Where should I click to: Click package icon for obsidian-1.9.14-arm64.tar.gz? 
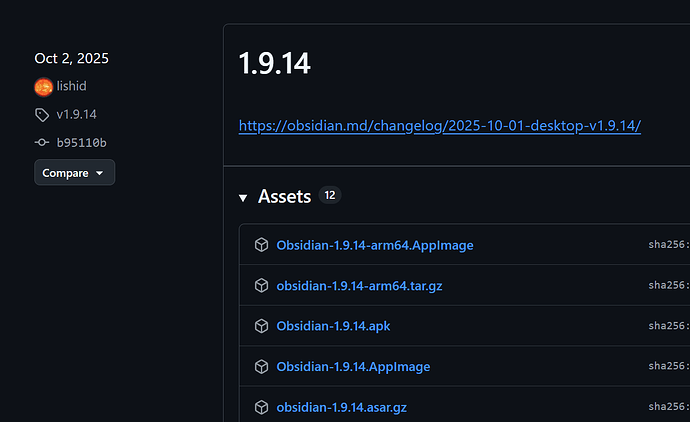[x=261, y=286]
